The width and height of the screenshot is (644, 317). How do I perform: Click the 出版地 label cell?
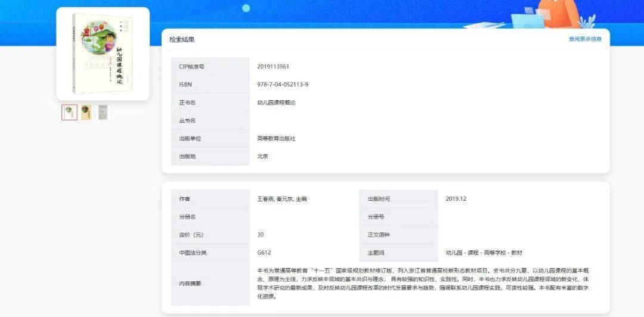[x=210, y=157]
